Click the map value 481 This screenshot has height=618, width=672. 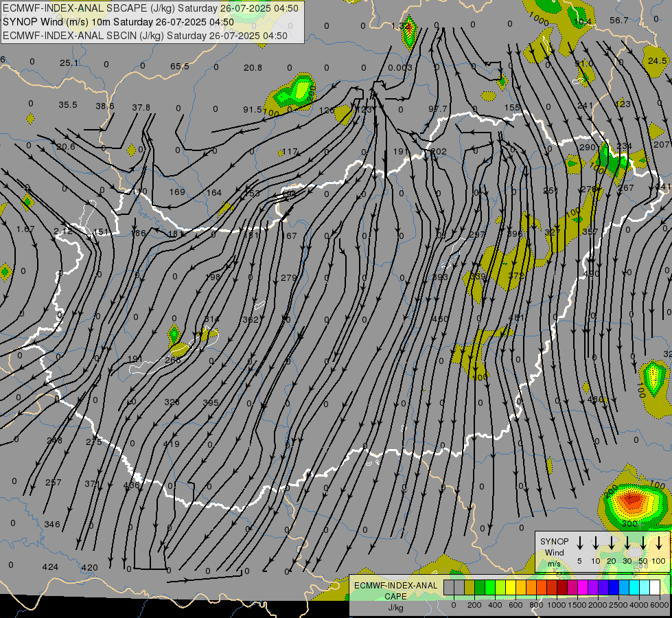[516, 317]
